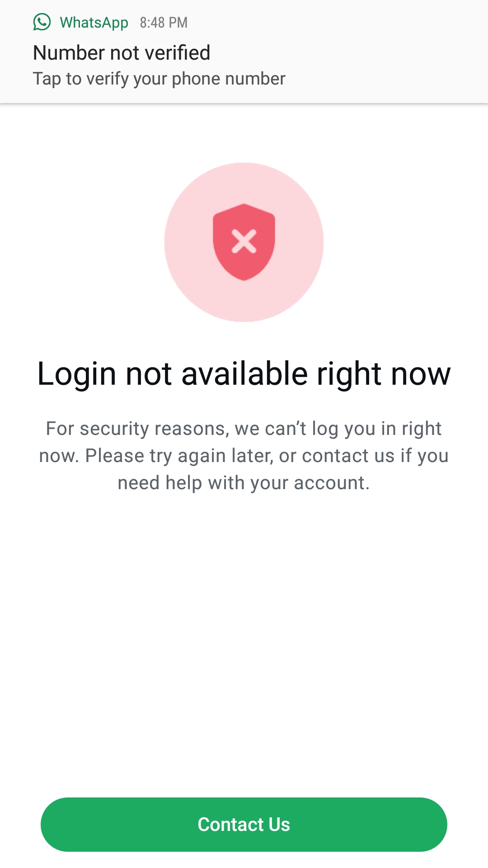
Task: Tap the word 'available' in the heading
Action: point(245,373)
